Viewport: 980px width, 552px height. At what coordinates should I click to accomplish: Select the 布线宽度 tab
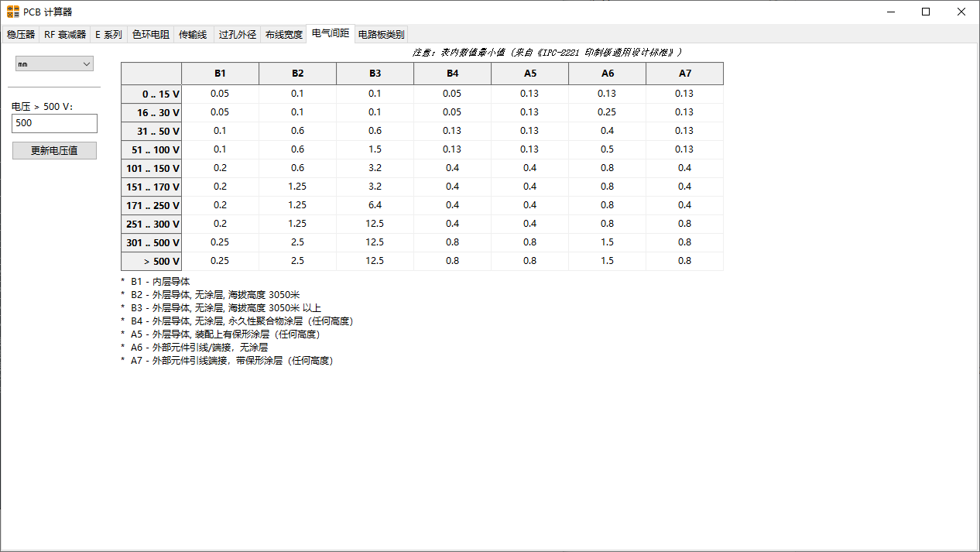click(x=283, y=35)
